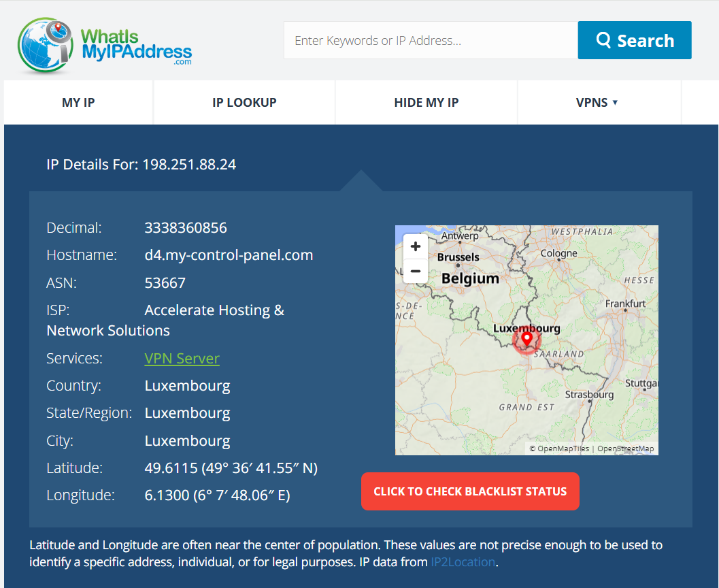Zoom in on the map
Screen dimensions: 719x588
click(x=416, y=246)
